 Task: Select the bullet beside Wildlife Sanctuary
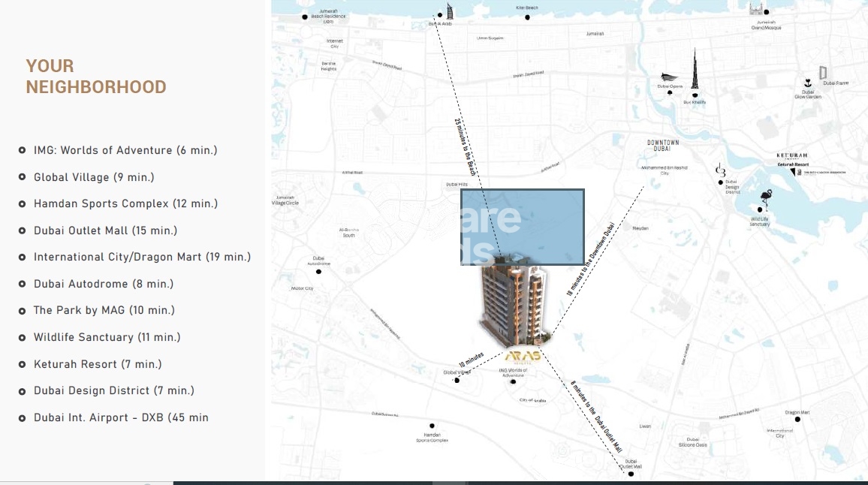22,337
